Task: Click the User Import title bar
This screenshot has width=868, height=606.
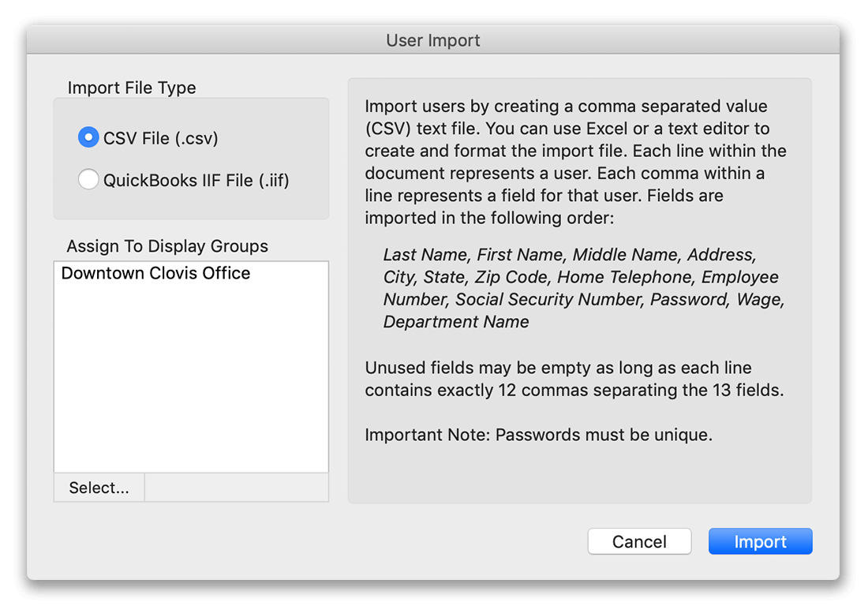Action: (x=432, y=40)
